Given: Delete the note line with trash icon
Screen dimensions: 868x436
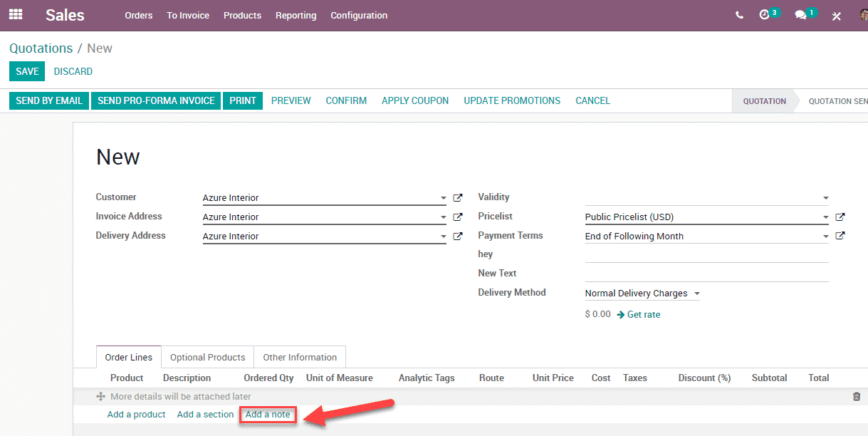Looking at the screenshot, I should (x=856, y=397).
